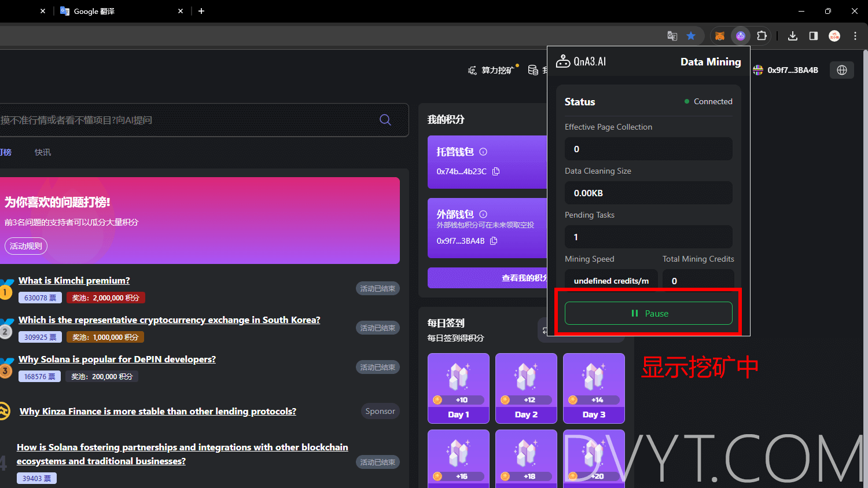Show info for 托管钱包
The image size is (868, 488).
(483, 152)
